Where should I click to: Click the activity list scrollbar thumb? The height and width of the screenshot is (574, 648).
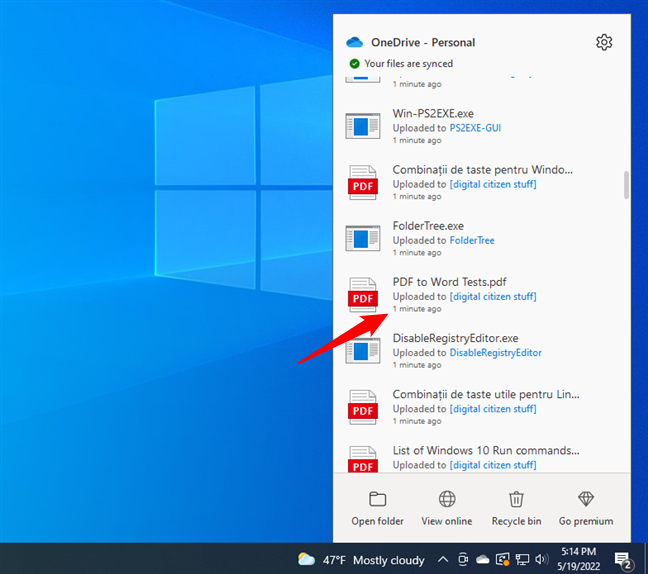tap(626, 185)
